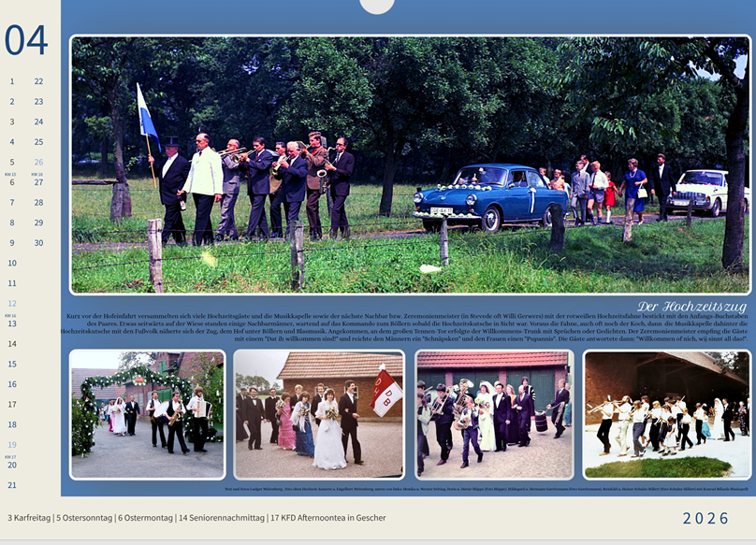Click the title 'Der Hochzeitszug'
The height and width of the screenshot is (545, 756).
[692, 307]
